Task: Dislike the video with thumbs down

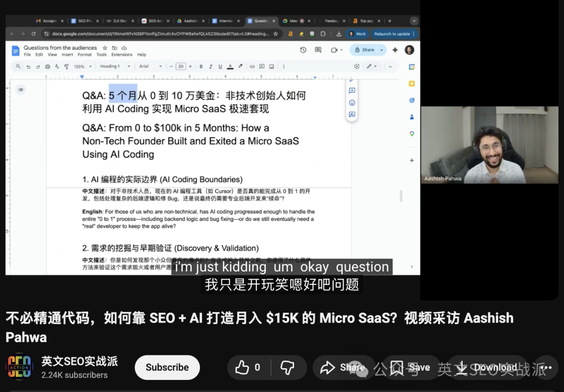Action: coord(287,367)
